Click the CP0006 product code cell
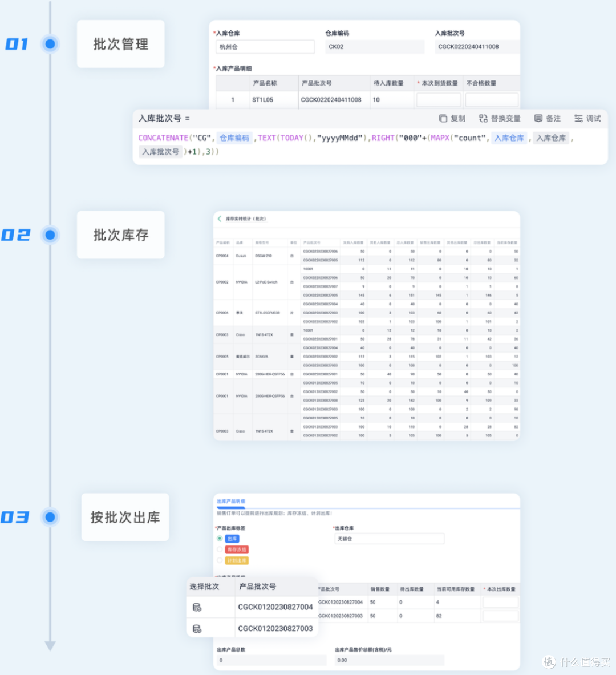616x675 pixels. click(222, 313)
